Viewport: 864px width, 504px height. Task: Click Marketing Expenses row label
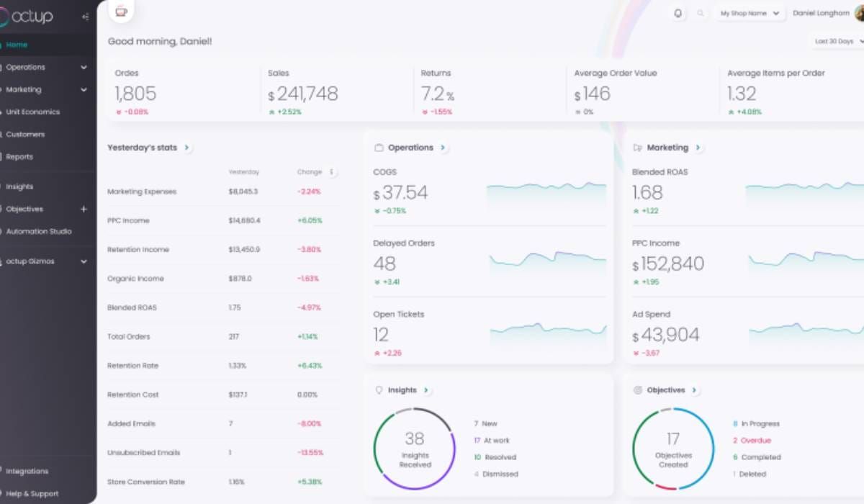point(142,192)
